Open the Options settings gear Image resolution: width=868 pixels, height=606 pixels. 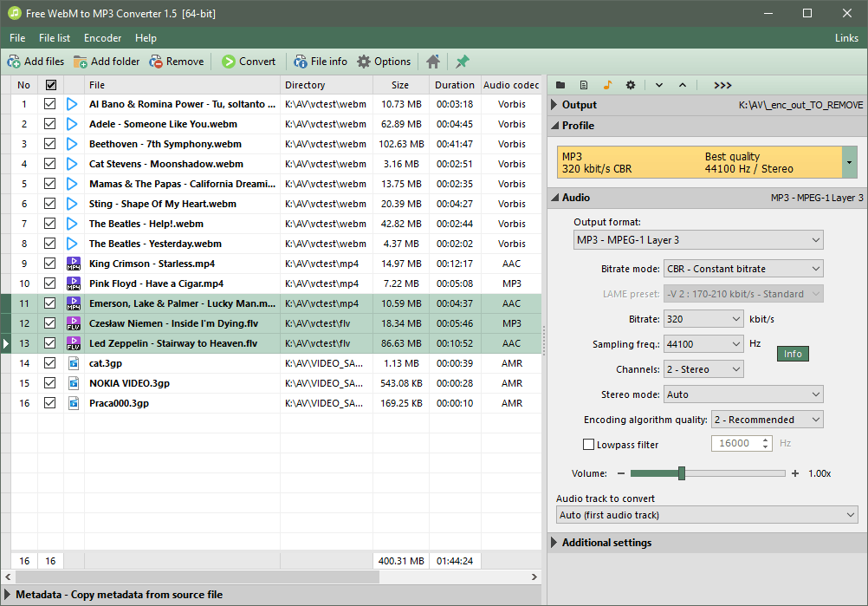tap(365, 62)
